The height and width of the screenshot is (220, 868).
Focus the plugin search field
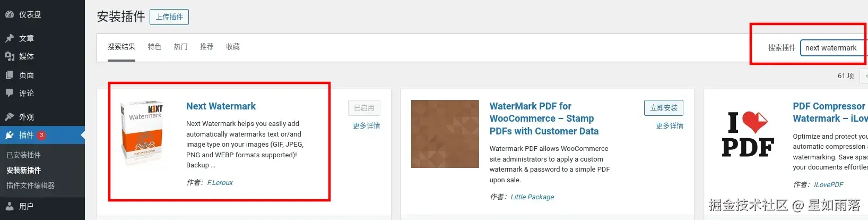pos(833,48)
